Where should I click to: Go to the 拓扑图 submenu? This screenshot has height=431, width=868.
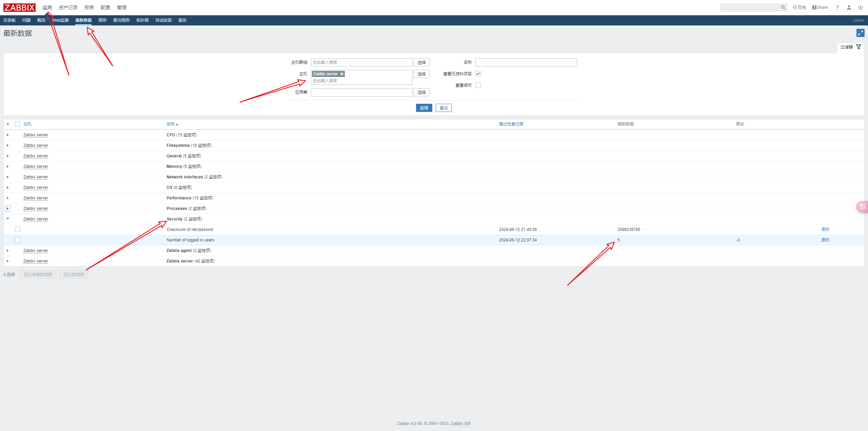[x=142, y=20]
